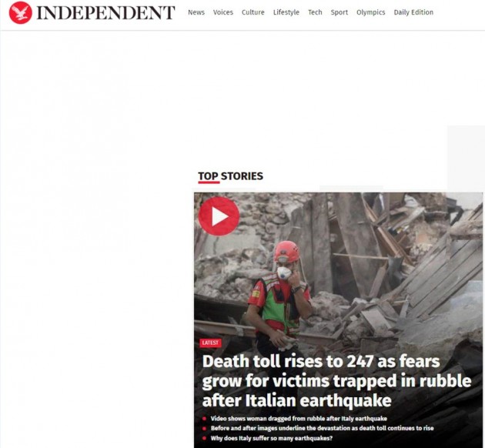The width and height of the screenshot is (485, 448).
Task: Read before and after images devastation story
Action: 322,428
